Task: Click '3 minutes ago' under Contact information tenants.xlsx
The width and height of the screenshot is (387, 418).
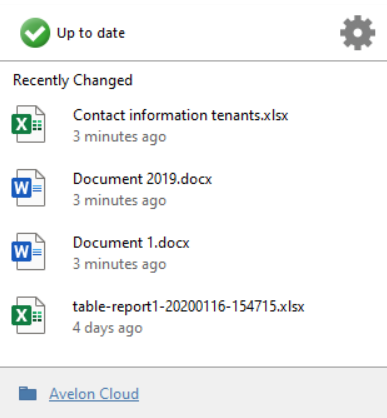Action: 119,137
